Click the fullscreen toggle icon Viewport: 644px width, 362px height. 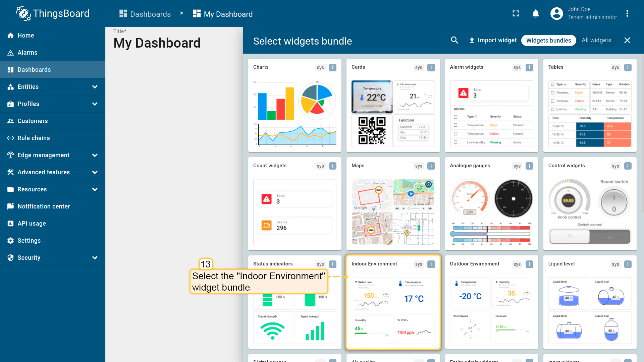[516, 14]
